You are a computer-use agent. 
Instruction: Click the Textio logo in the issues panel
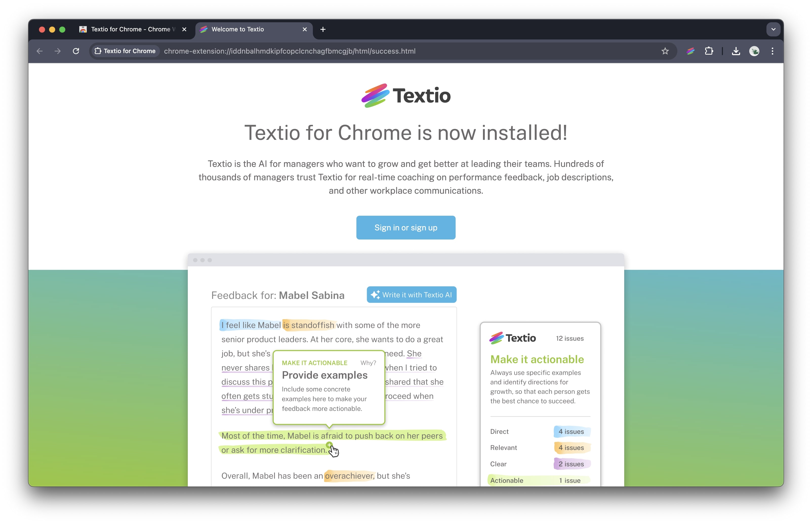coord(512,338)
